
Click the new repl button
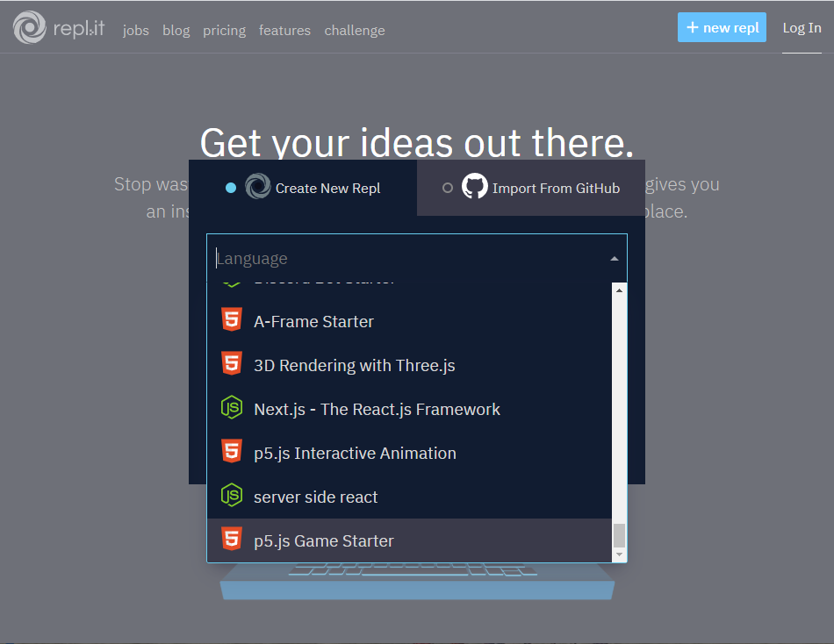pos(722,27)
